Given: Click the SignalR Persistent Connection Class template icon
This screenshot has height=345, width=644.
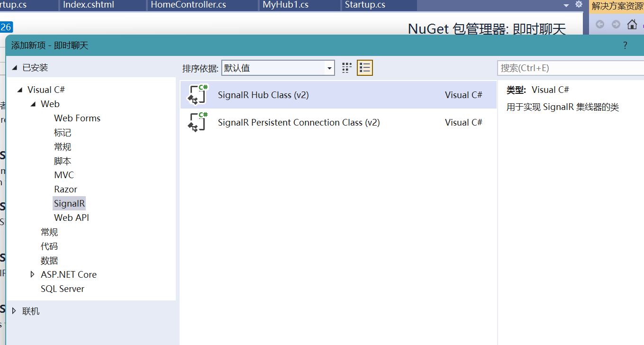Looking at the screenshot, I should (x=198, y=122).
